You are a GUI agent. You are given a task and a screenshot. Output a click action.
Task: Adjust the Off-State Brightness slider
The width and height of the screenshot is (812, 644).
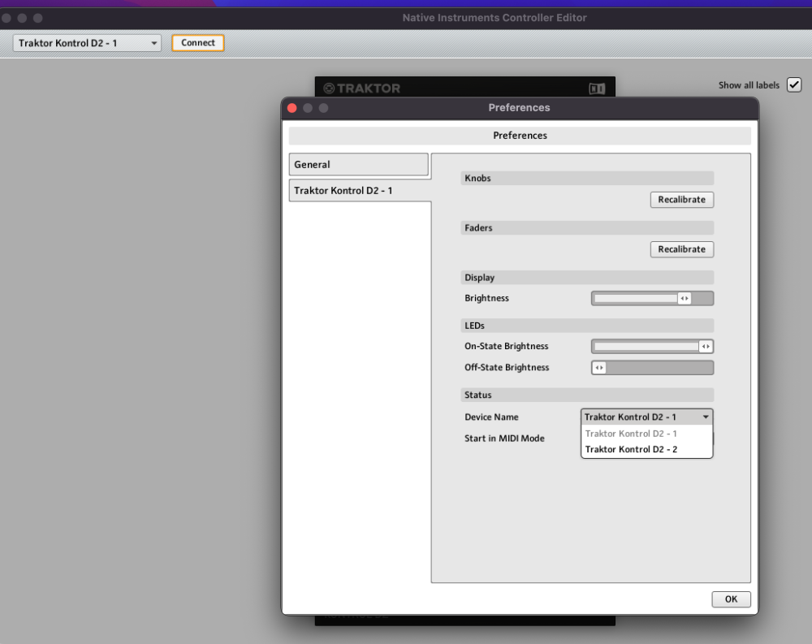click(x=652, y=368)
